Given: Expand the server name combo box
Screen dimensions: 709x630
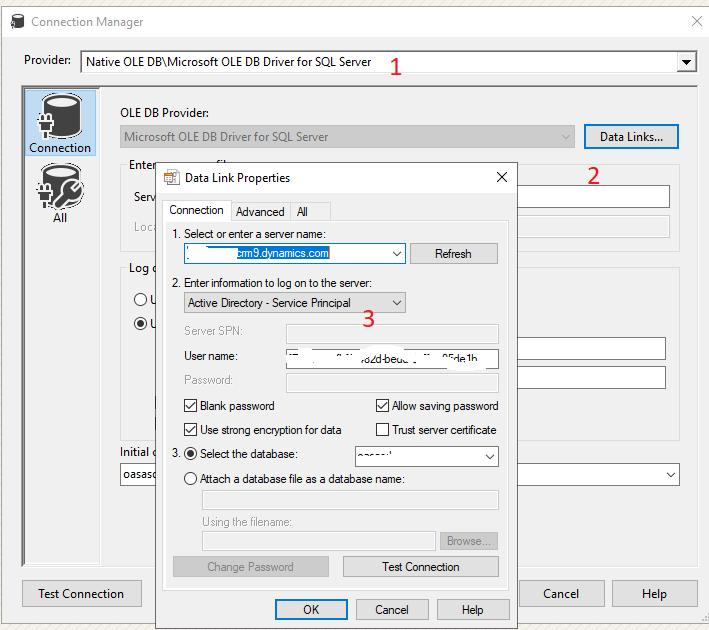Looking at the screenshot, I should click(x=397, y=254).
